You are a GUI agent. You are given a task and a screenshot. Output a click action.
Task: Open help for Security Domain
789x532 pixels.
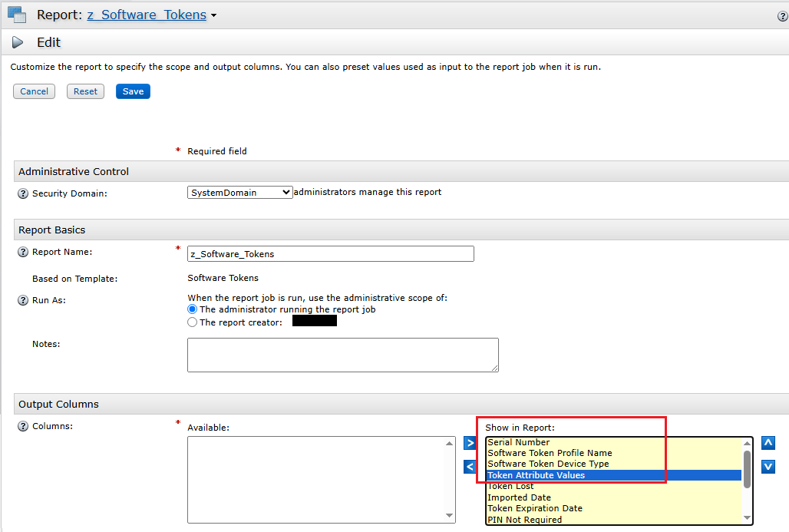click(x=23, y=193)
